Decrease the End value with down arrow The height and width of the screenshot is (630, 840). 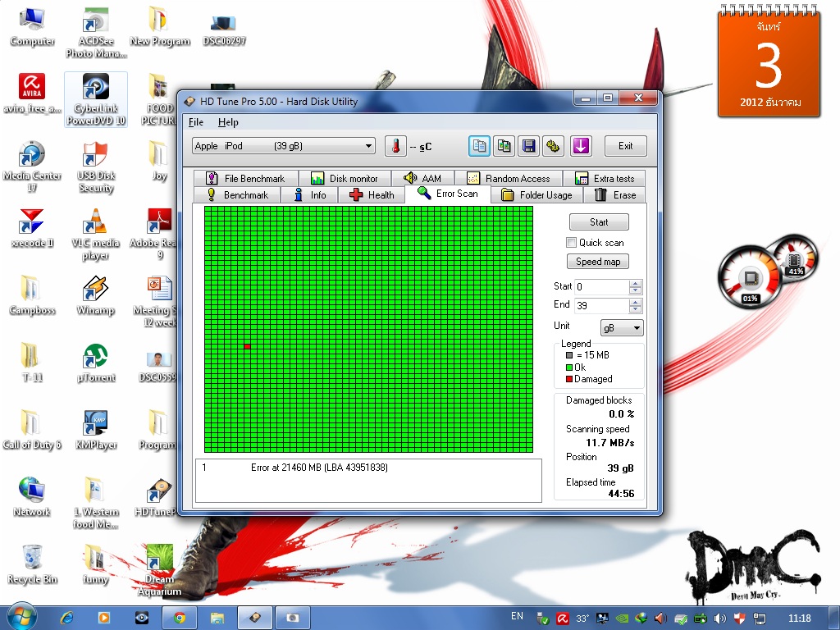636,309
